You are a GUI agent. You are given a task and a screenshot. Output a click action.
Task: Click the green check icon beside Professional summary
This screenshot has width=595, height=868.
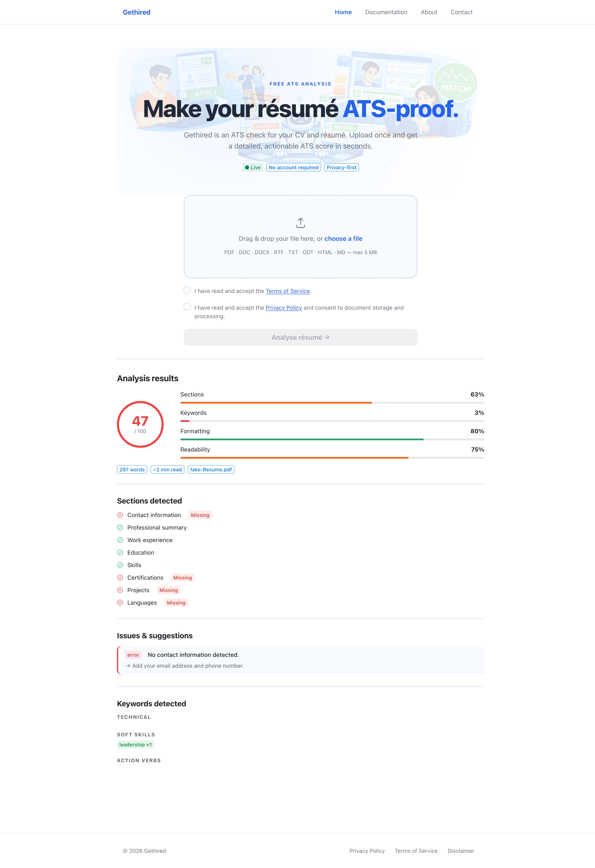tap(120, 528)
